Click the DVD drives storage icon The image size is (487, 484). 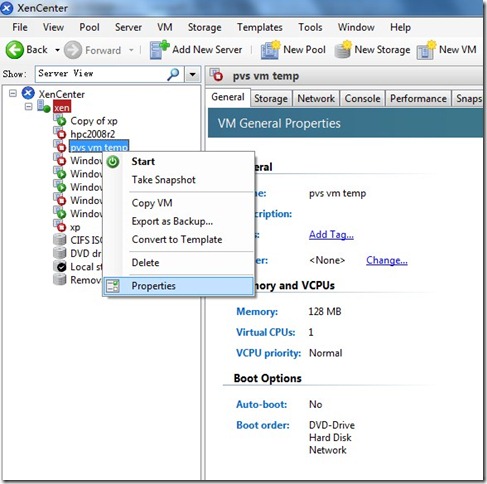pyautogui.click(x=60, y=253)
